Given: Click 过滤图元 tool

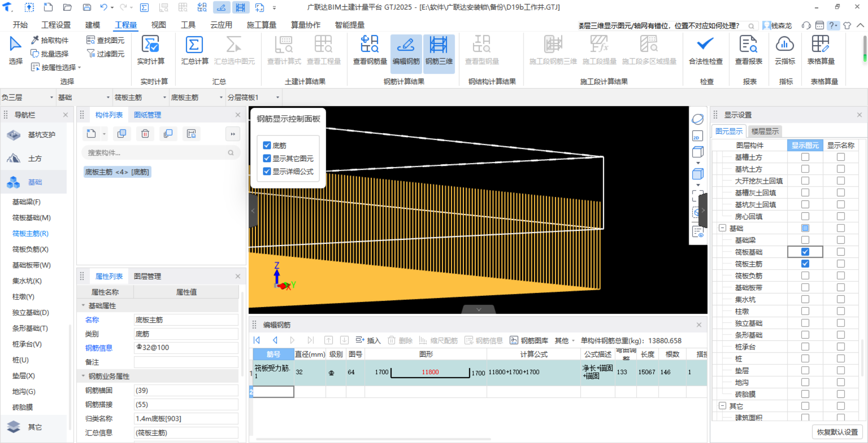Looking at the screenshot, I should [105, 54].
